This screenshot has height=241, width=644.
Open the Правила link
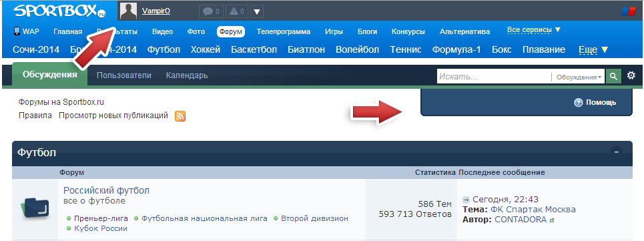(x=35, y=115)
